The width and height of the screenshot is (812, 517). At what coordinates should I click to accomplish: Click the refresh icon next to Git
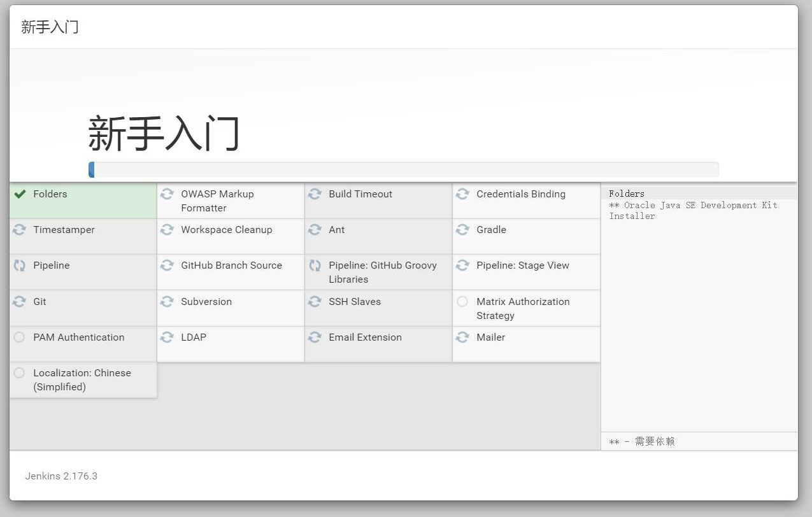coord(20,302)
